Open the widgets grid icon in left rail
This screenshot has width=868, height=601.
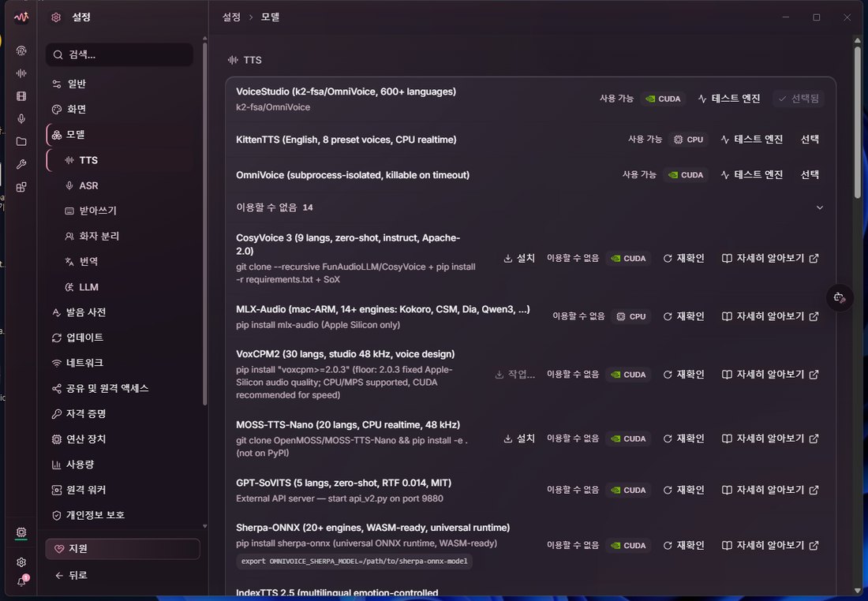pyautogui.click(x=21, y=187)
